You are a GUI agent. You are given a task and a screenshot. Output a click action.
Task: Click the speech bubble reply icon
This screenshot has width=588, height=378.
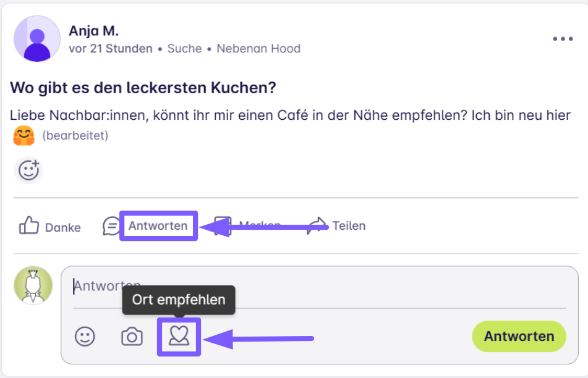click(111, 226)
